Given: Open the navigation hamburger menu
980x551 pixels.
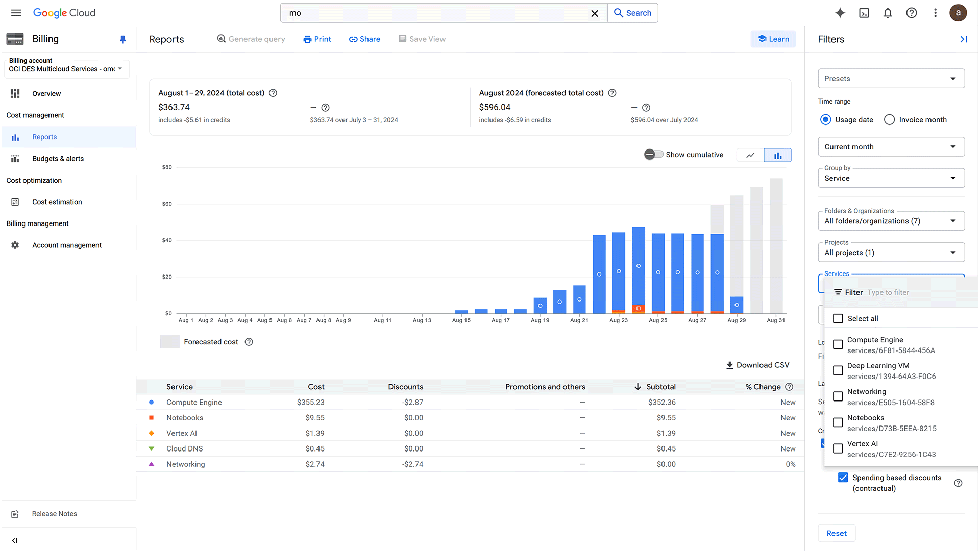Looking at the screenshot, I should 16,13.
